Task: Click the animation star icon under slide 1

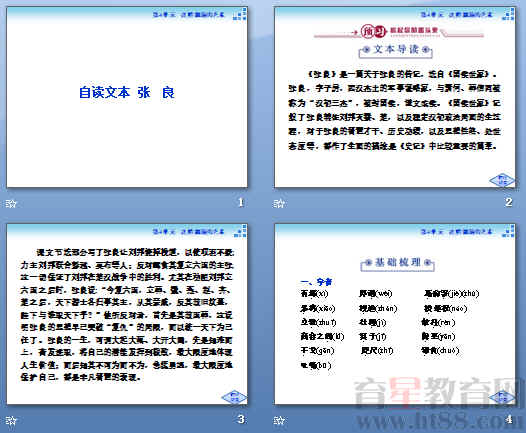Action: pos(11,203)
